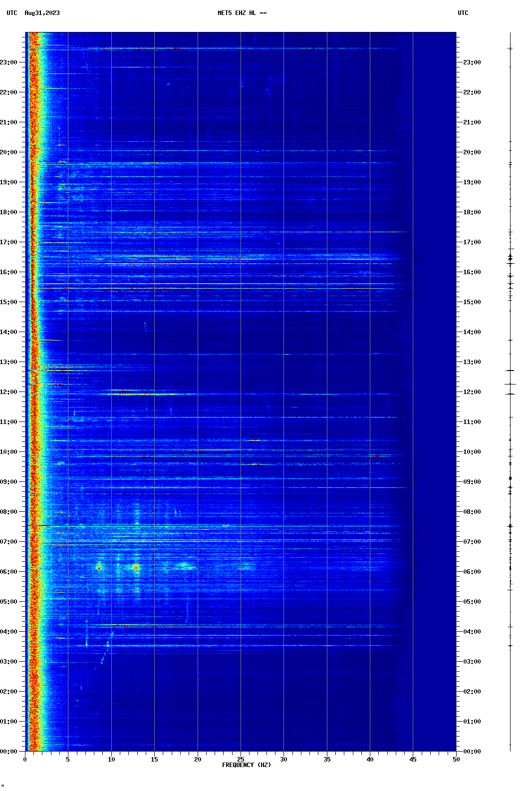532x791 pixels.
Task: Click the seismogram trace spike near 12:45
Action: (510, 371)
